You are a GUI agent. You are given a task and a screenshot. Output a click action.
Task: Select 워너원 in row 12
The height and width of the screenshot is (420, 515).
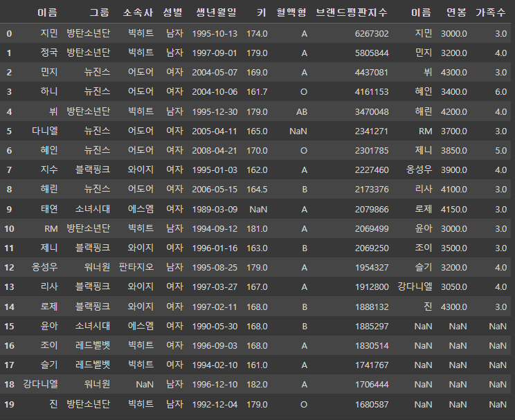tap(97, 266)
